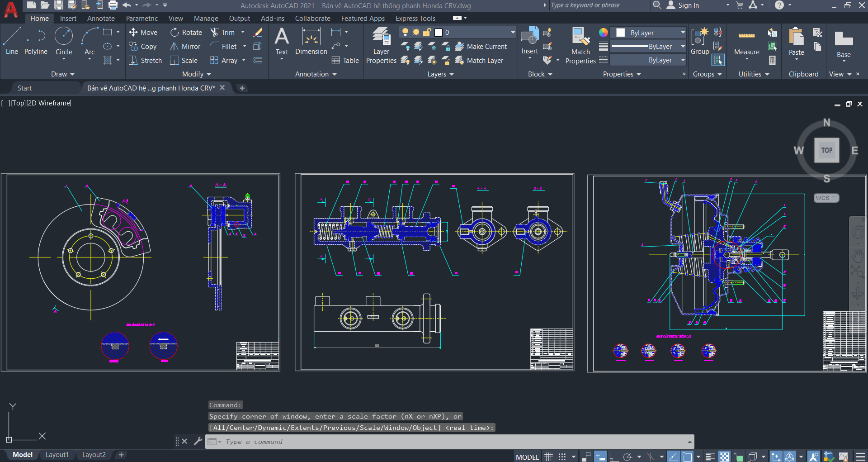The height and width of the screenshot is (462, 868).
Task: Toggle transparency display in status bar
Action: coord(724,457)
